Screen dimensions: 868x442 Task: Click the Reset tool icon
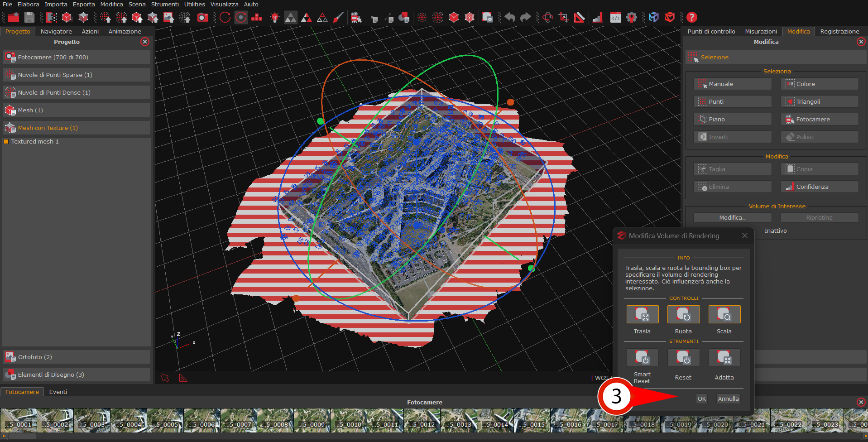click(x=683, y=357)
